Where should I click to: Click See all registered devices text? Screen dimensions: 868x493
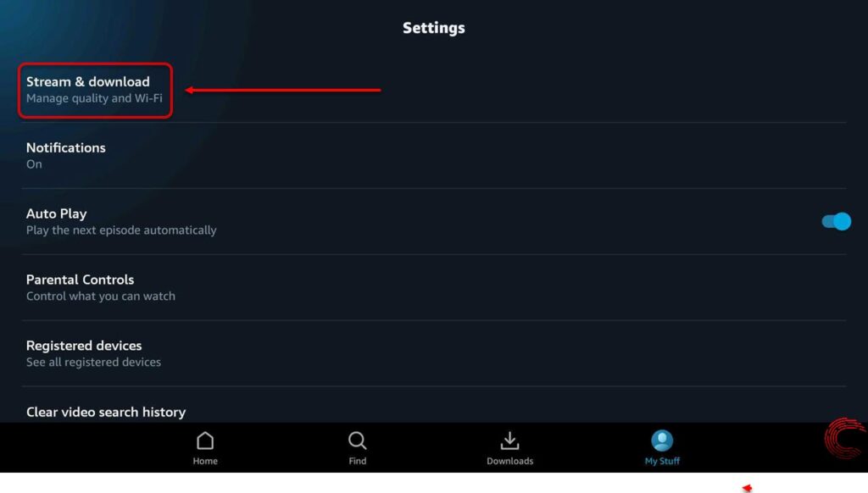pos(93,363)
